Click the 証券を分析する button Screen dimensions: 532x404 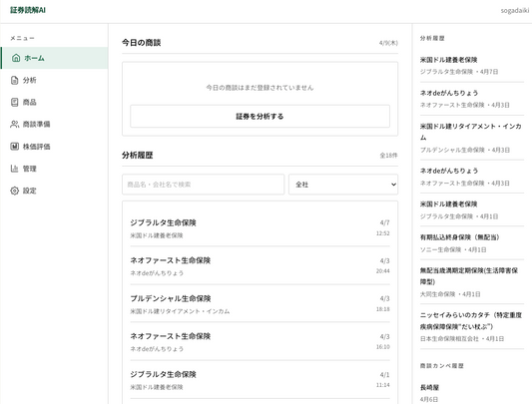(260, 117)
